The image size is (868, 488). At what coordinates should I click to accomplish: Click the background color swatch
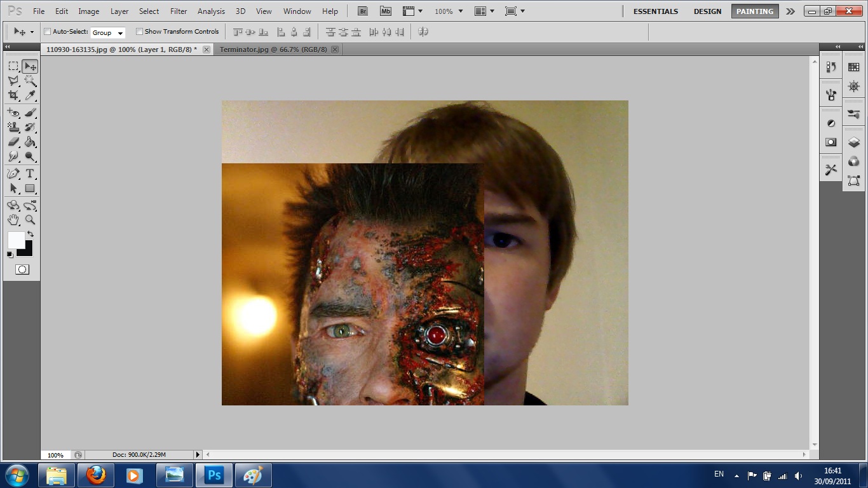[26, 250]
